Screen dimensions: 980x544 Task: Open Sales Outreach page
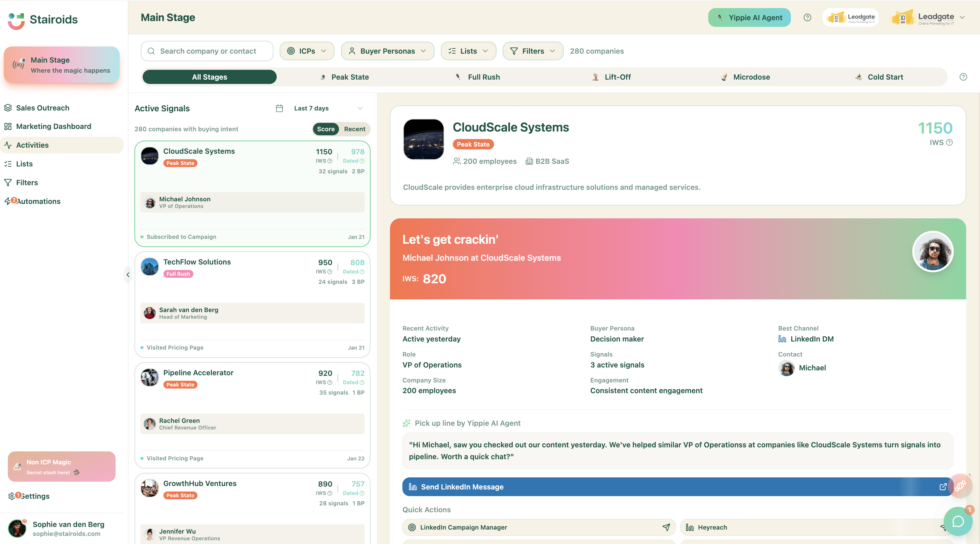coord(43,108)
